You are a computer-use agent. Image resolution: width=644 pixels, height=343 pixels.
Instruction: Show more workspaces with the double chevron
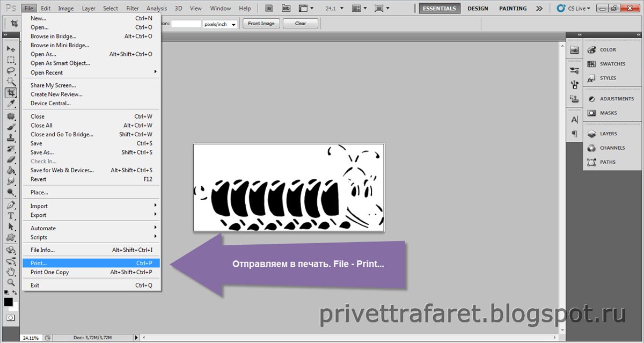point(539,9)
